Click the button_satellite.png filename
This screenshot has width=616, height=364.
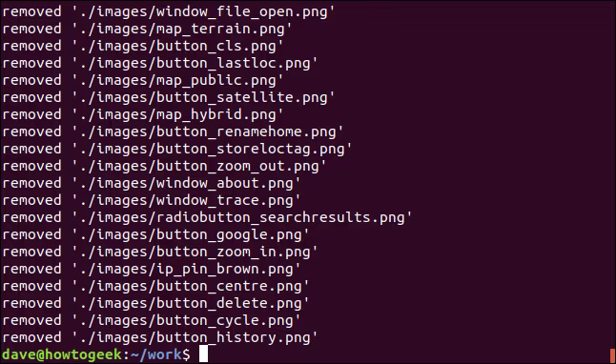tap(242, 97)
